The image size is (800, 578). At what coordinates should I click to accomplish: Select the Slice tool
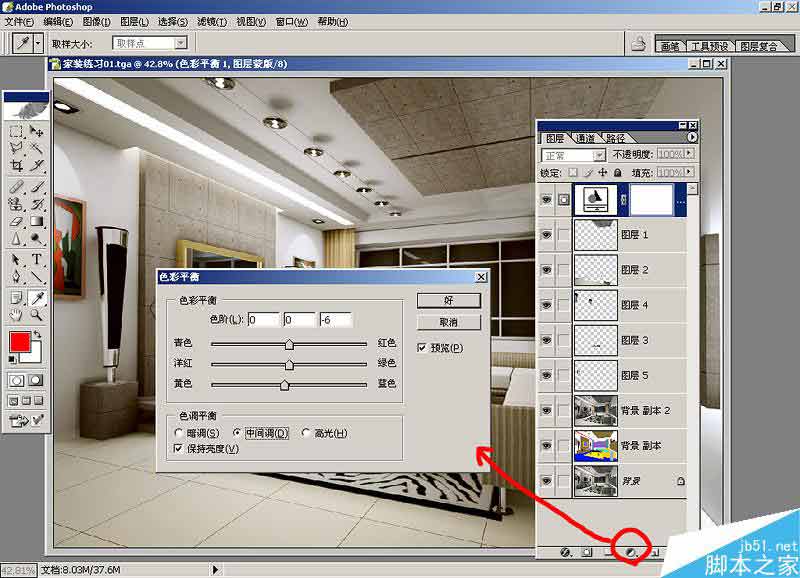[x=36, y=165]
